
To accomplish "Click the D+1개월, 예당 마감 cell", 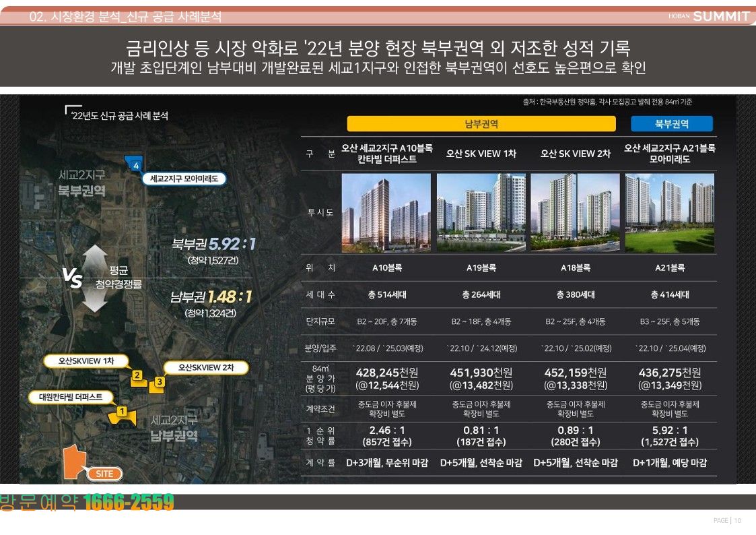I will point(670,463).
